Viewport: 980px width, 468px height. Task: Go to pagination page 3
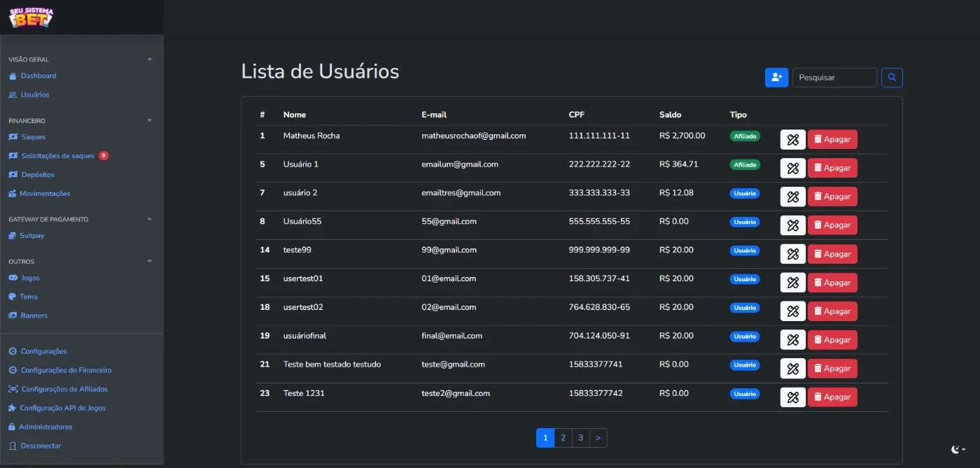tap(580, 438)
